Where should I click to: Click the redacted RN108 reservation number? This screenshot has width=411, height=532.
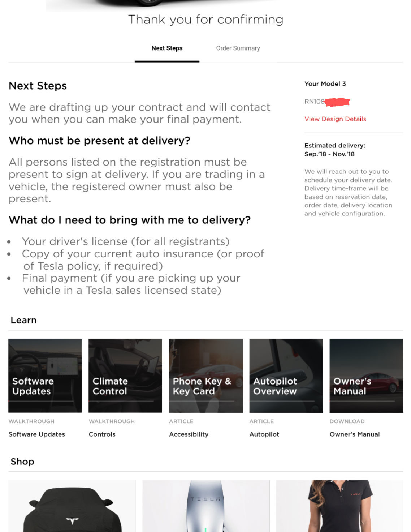(x=327, y=102)
